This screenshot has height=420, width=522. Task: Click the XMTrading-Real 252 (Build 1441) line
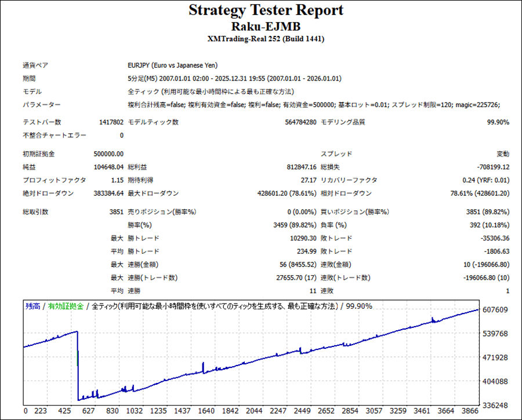click(x=266, y=39)
